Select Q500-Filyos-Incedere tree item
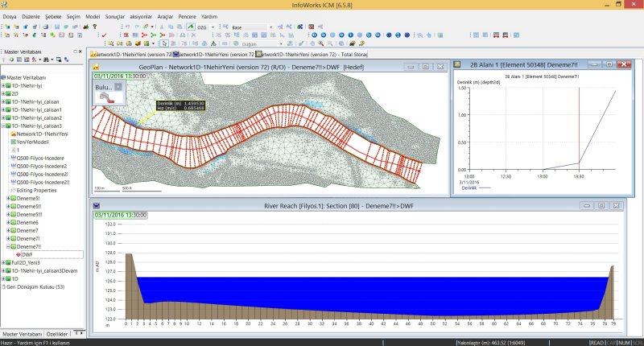Image resolution: width=644 pixels, height=346 pixels. [41, 158]
